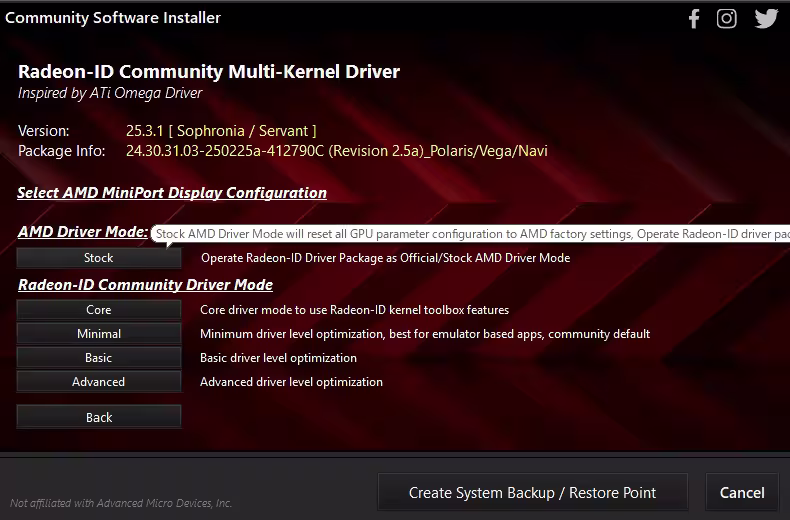Choose the Core driver mode button
790x520 pixels.
tap(99, 309)
